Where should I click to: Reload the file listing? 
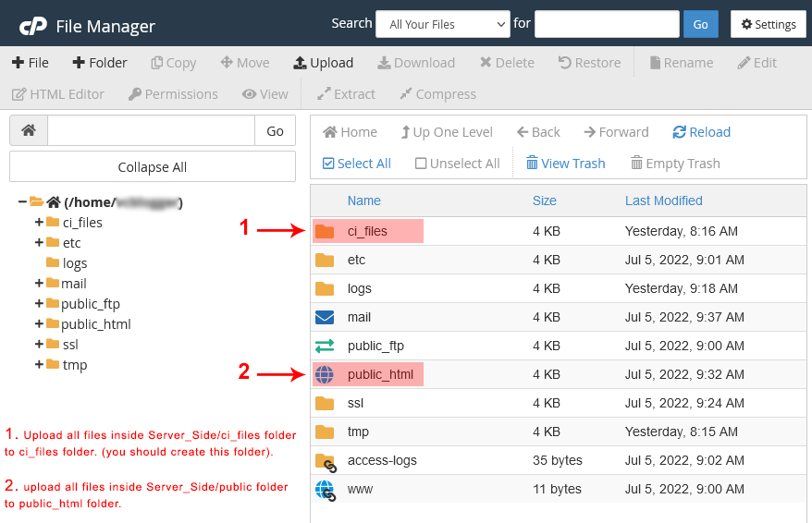(702, 132)
